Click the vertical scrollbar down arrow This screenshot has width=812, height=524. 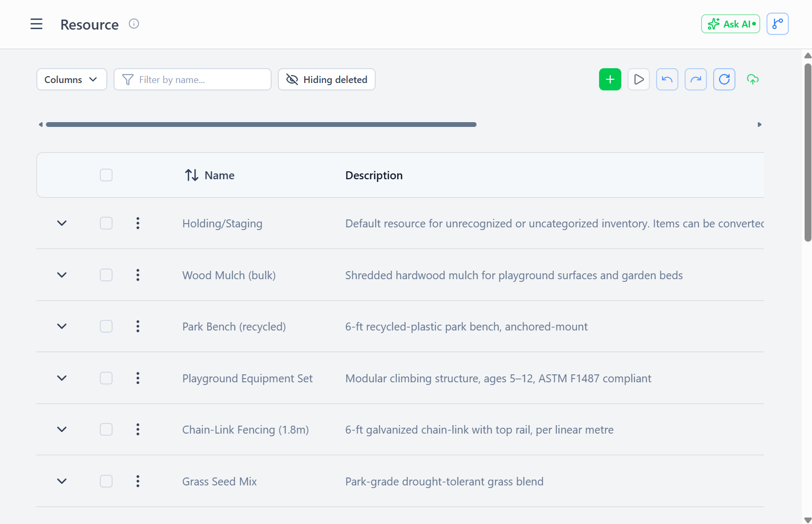[x=808, y=520]
